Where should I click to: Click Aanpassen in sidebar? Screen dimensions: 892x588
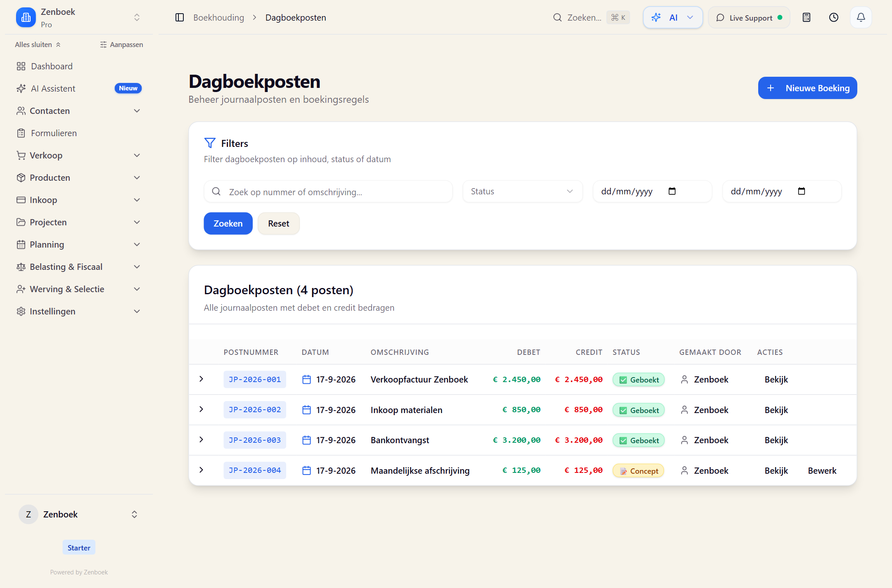coord(121,45)
